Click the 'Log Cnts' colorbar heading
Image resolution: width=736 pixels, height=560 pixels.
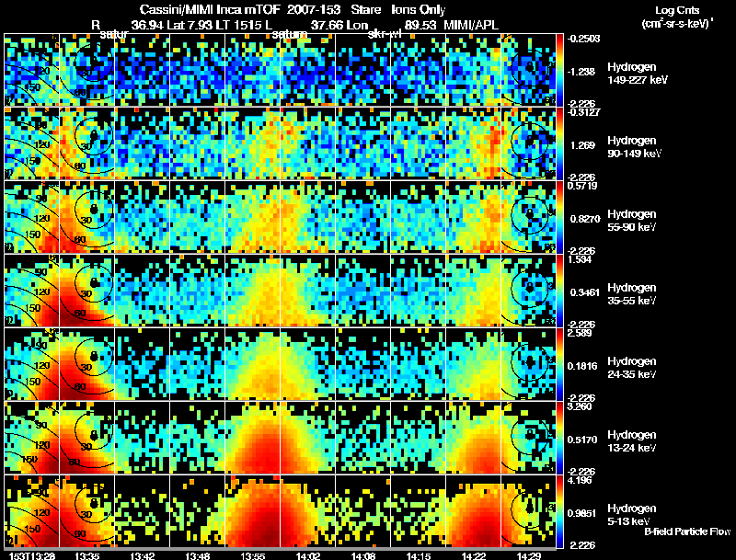point(677,10)
